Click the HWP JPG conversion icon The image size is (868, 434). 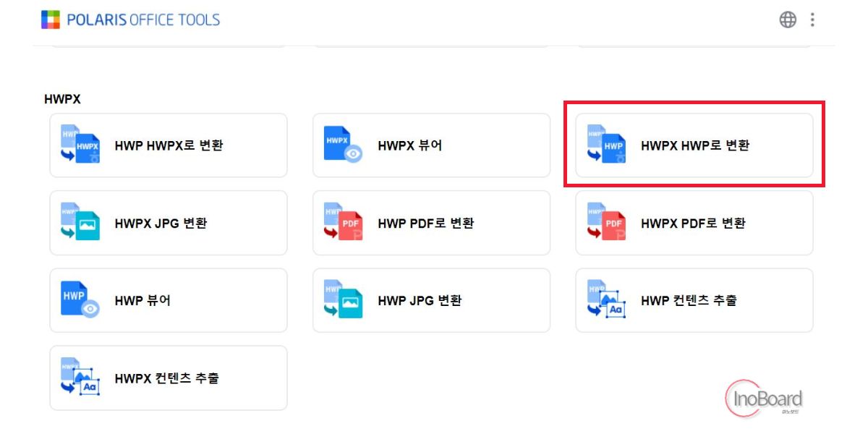[343, 299]
